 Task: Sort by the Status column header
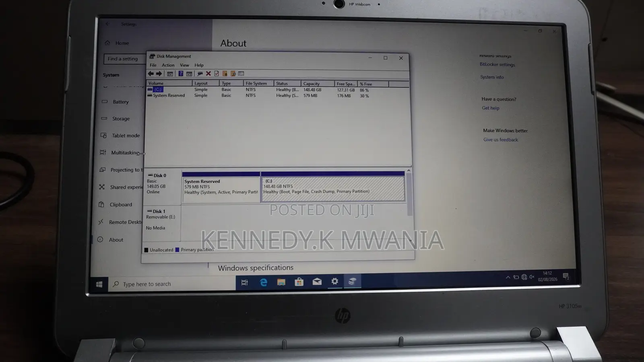287,83
